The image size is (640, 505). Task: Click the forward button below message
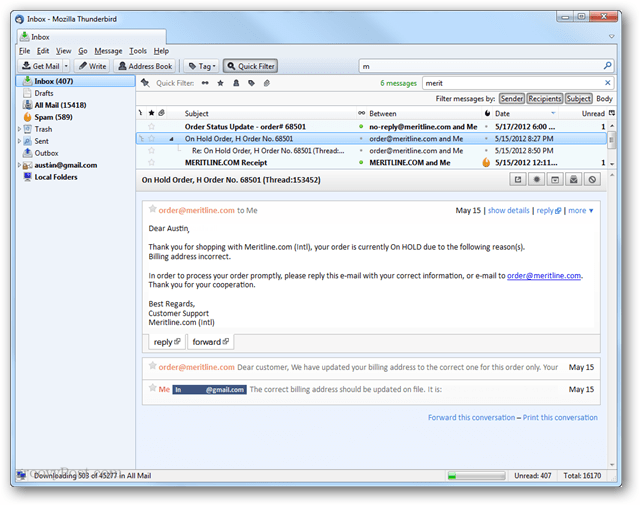coord(210,342)
